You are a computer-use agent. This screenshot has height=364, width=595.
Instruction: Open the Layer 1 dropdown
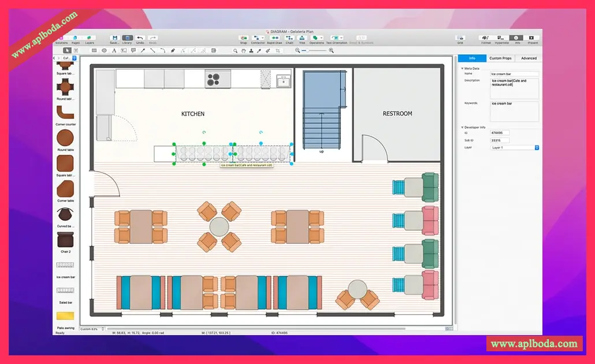pos(515,148)
